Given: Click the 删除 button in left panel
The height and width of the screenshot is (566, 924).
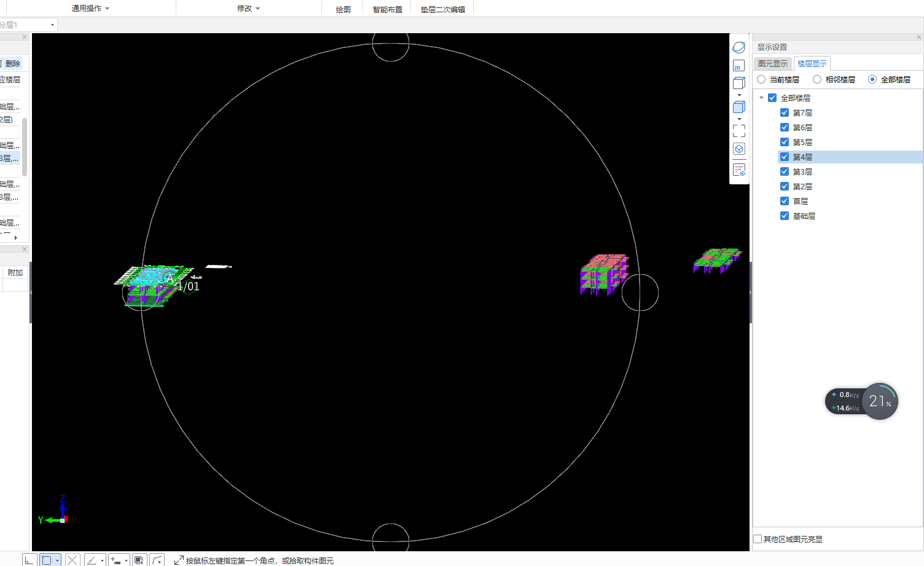Looking at the screenshot, I should coord(11,63).
